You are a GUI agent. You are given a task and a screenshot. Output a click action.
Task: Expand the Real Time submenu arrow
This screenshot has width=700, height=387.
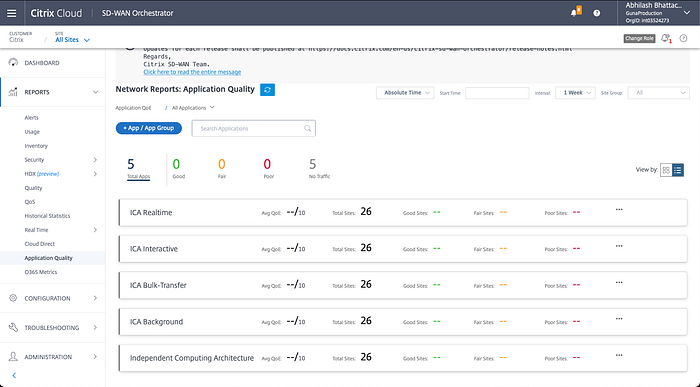pyautogui.click(x=95, y=230)
